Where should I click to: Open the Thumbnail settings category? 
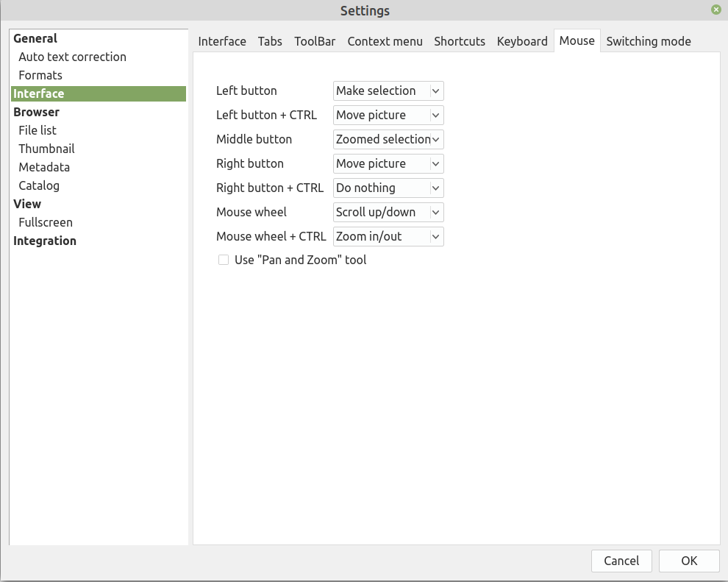pos(46,149)
